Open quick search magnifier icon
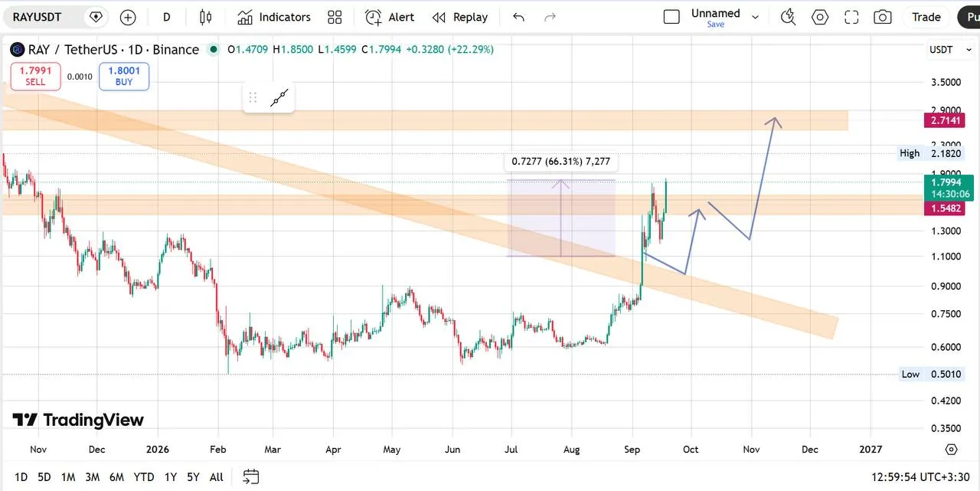Screen dimensions: 980x491 point(788,17)
